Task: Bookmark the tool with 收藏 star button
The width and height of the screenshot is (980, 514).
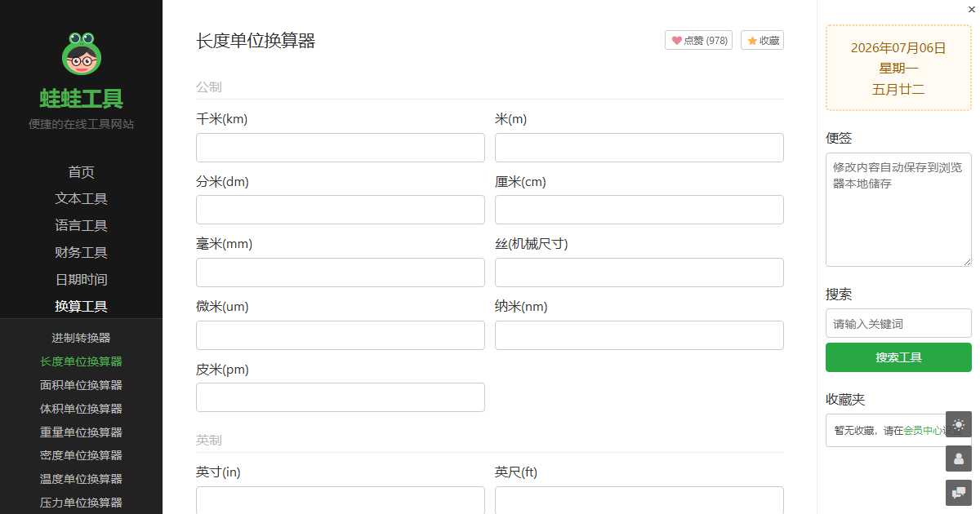Action: click(762, 40)
